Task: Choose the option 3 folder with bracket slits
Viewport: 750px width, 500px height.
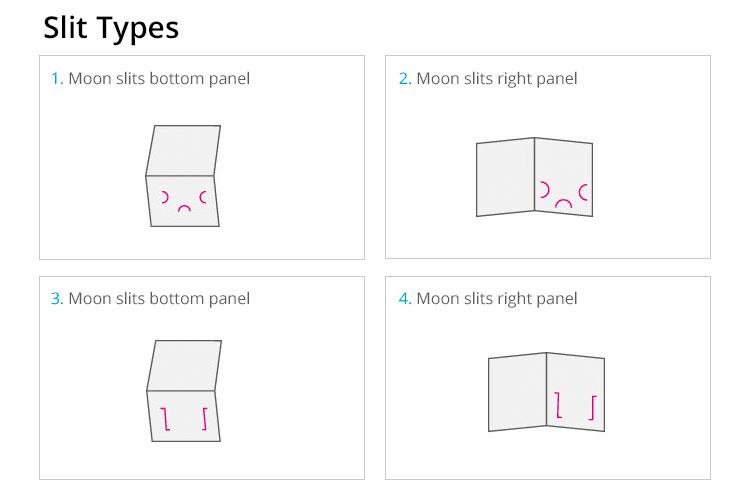Action: (x=184, y=390)
